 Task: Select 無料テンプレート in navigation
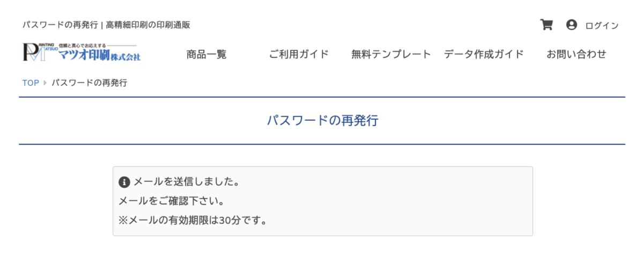tap(391, 54)
